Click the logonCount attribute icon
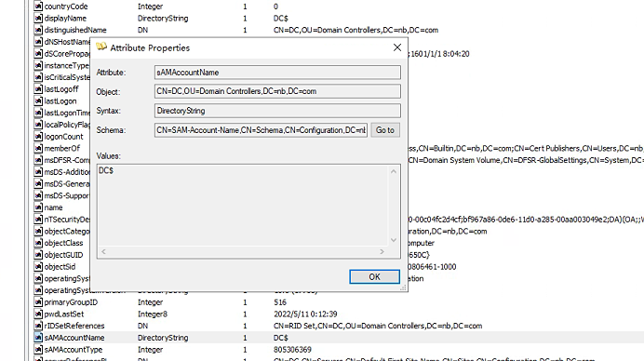 coord(38,137)
